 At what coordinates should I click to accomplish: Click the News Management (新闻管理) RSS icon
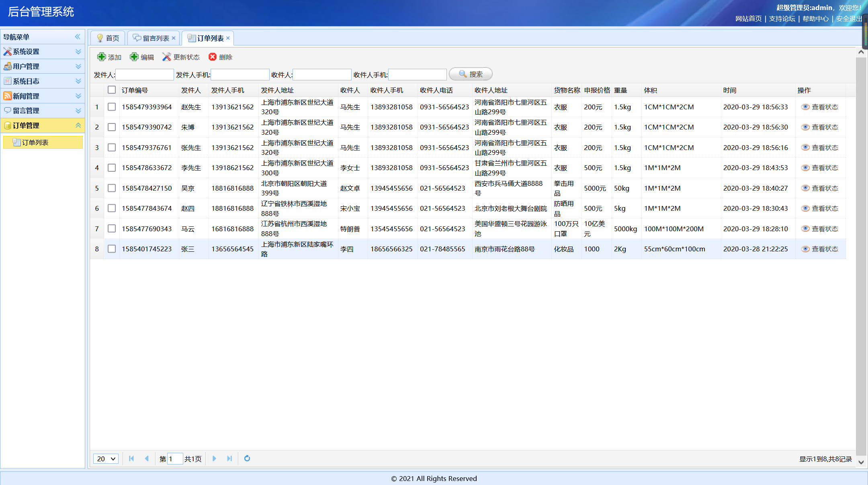coord(7,96)
